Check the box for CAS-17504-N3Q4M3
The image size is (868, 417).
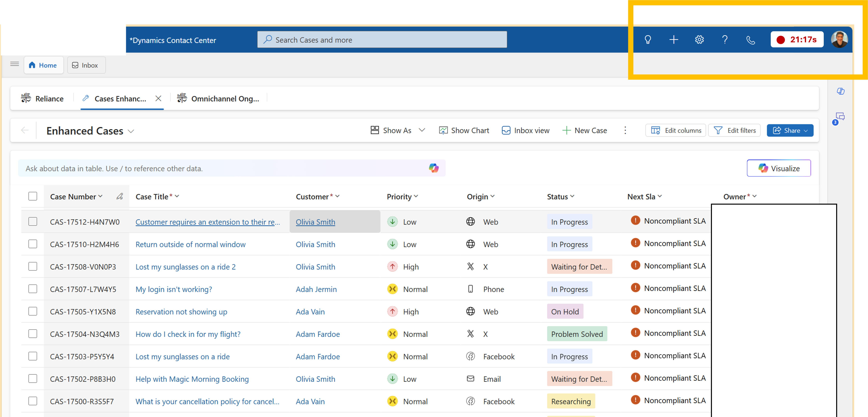(x=33, y=334)
